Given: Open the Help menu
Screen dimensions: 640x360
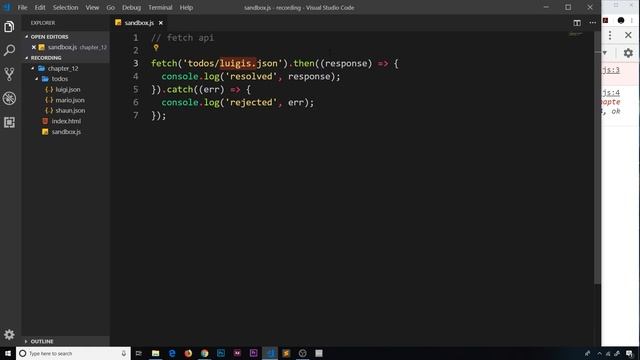Looking at the screenshot, I should click(187, 7).
